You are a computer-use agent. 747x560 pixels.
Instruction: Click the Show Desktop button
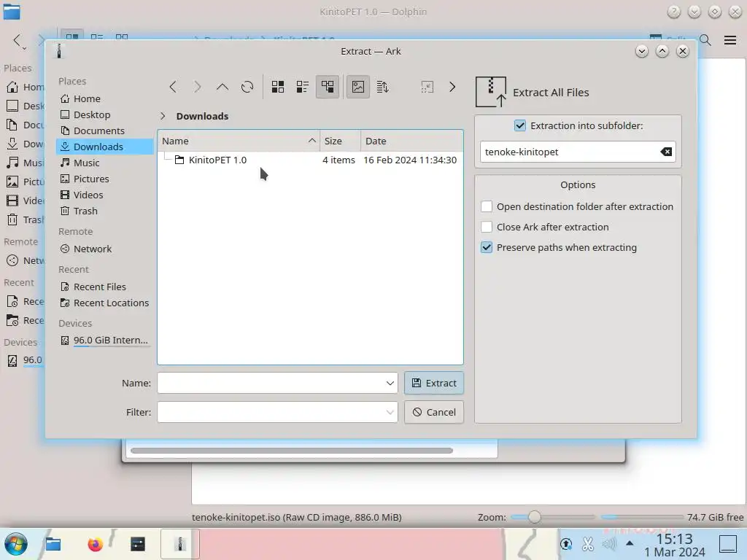click(x=728, y=544)
